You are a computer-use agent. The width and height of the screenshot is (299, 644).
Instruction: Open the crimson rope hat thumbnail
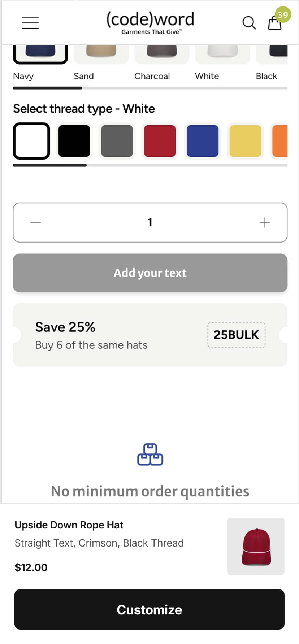pos(256,546)
